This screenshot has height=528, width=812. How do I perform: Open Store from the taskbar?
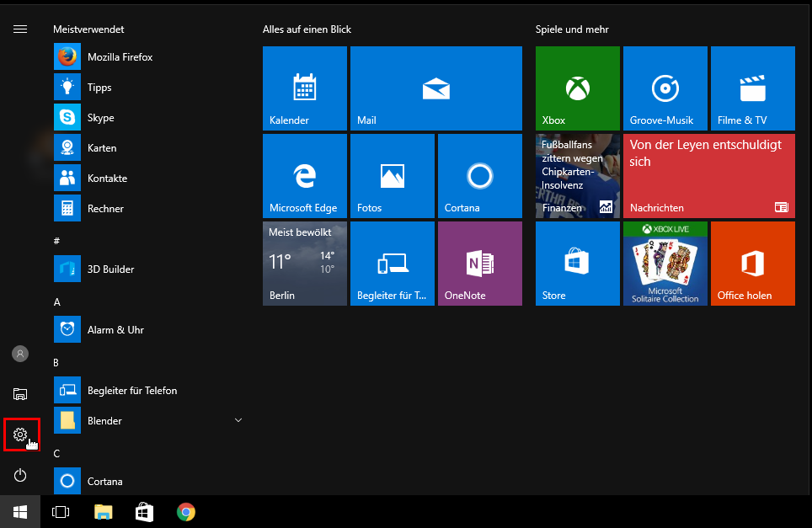144,512
